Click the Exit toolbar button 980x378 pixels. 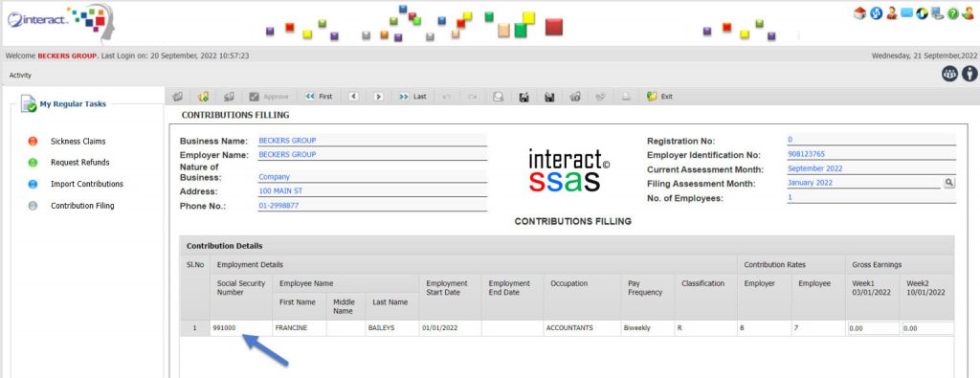pos(660,97)
